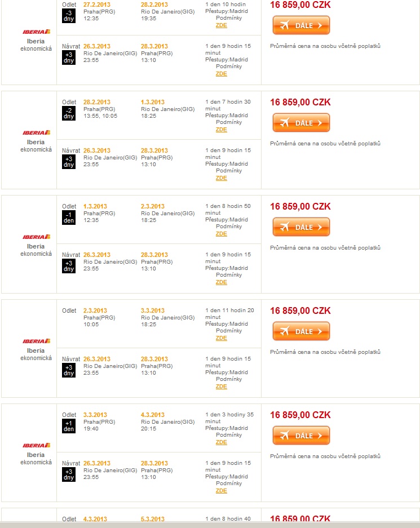Click the +1 den badge icon

tap(69, 426)
